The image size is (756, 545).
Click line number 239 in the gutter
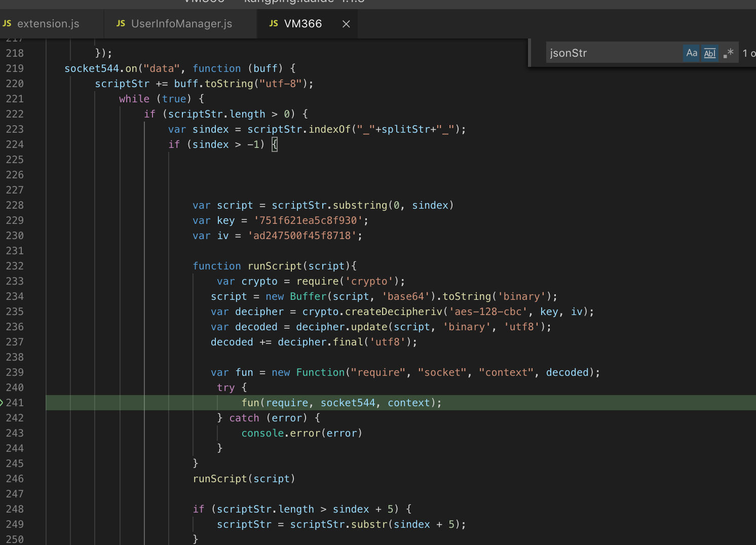15,372
